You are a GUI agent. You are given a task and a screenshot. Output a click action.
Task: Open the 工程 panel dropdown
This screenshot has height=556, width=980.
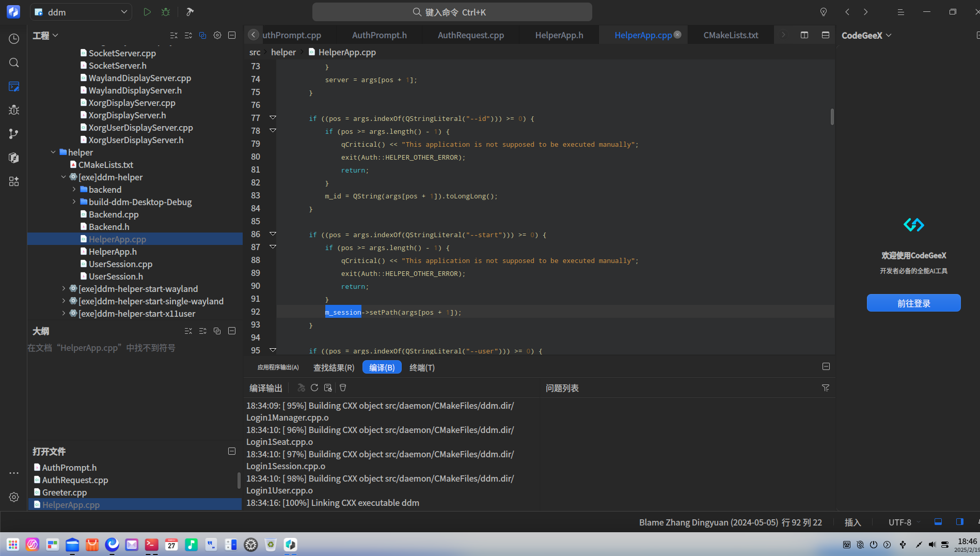(45, 35)
